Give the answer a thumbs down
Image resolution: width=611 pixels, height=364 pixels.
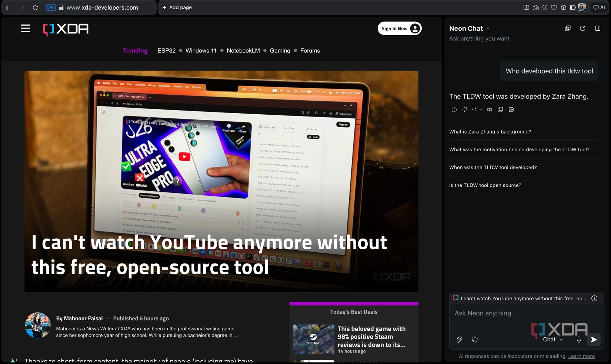[465, 109]
